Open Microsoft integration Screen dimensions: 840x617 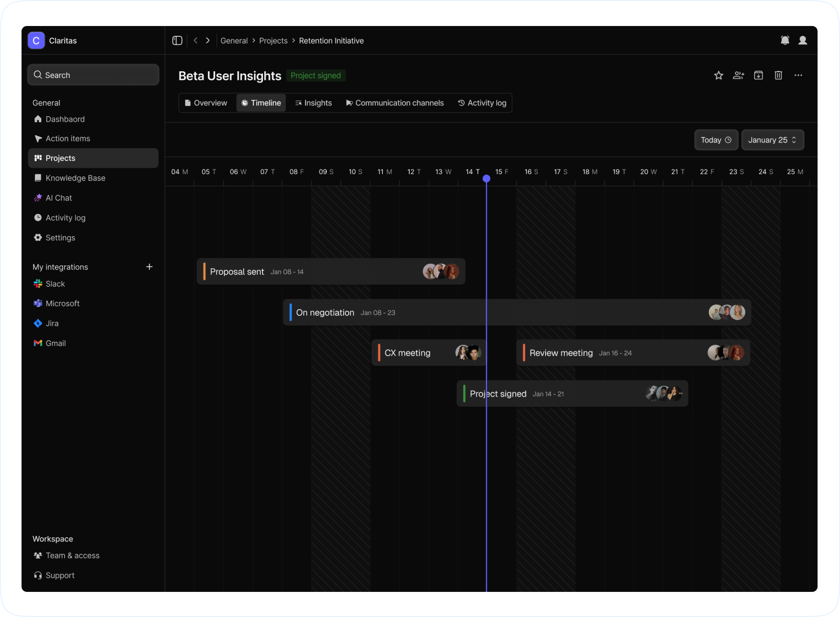(93, 304)
